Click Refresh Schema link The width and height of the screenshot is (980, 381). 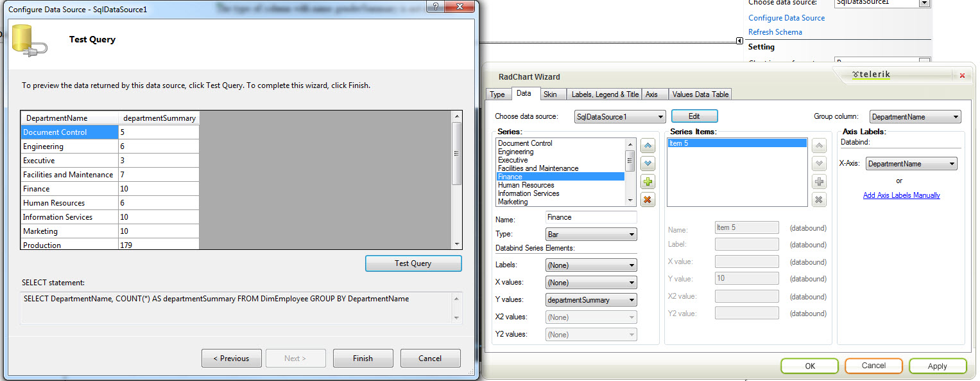(775, 32)
